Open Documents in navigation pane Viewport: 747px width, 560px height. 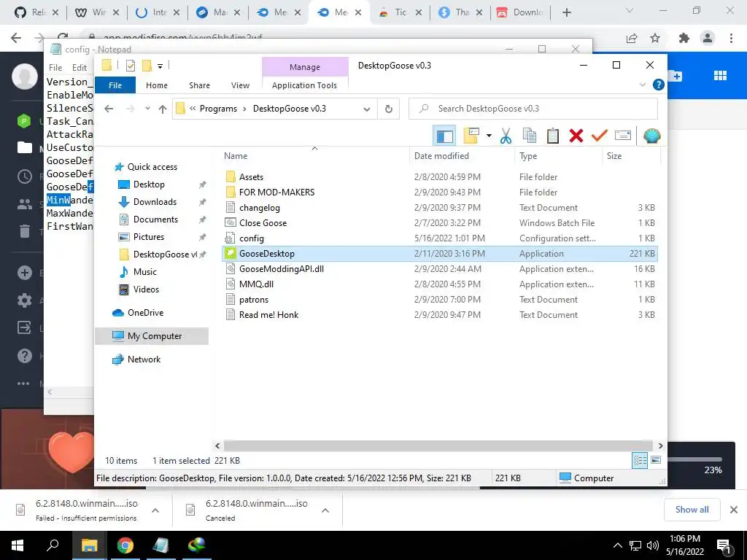155,219
